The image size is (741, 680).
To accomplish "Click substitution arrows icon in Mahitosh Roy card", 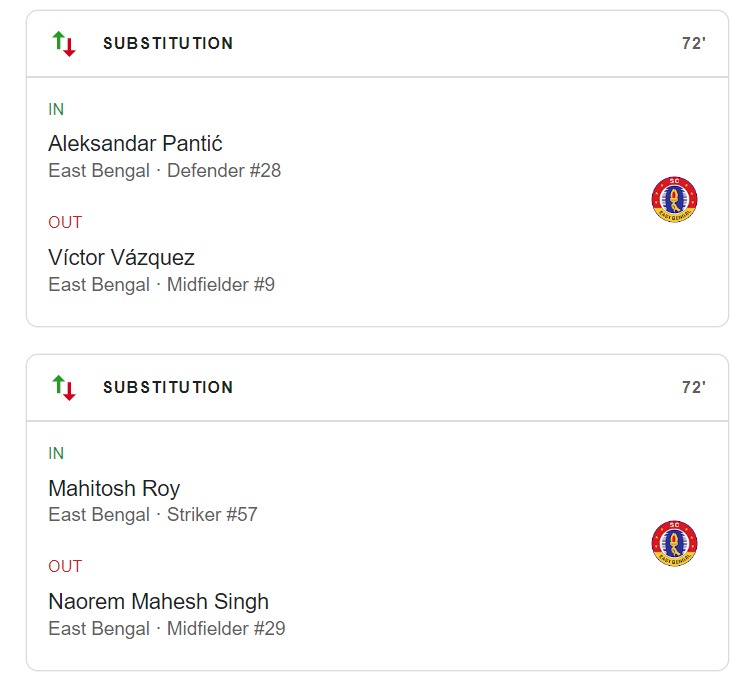I will (x=64, y=388).
